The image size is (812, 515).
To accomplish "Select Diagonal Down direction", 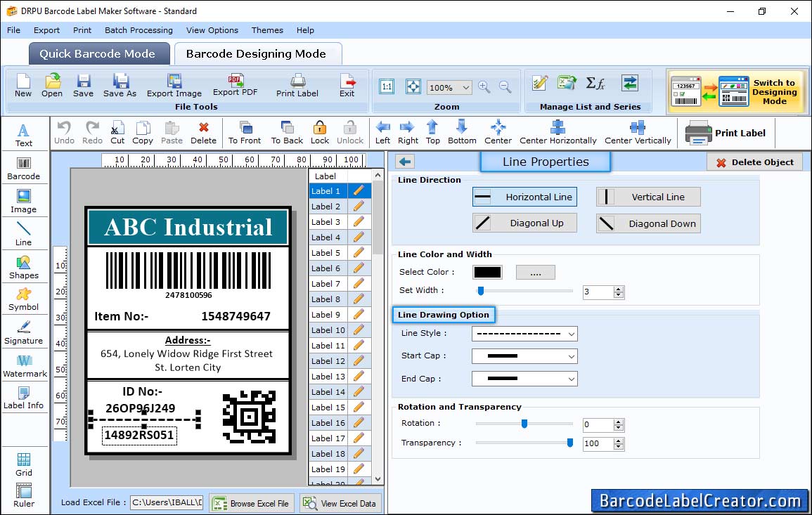I will 648,223.
